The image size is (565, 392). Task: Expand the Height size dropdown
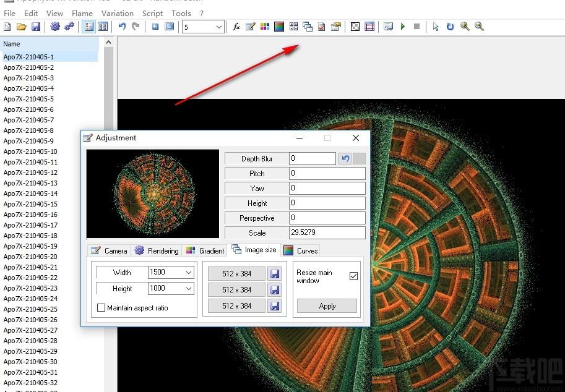click(189, 289)
